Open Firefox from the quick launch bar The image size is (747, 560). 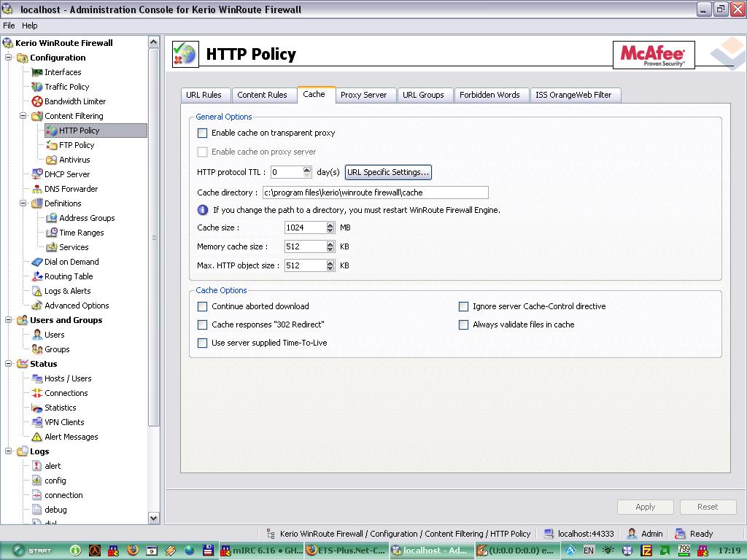pos(132,551)
